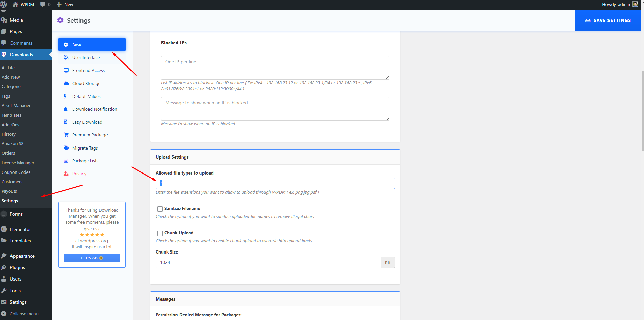Click the LET'S GO rating button
This screenshot has width=644, height=320.
click(x=92, y=258)
